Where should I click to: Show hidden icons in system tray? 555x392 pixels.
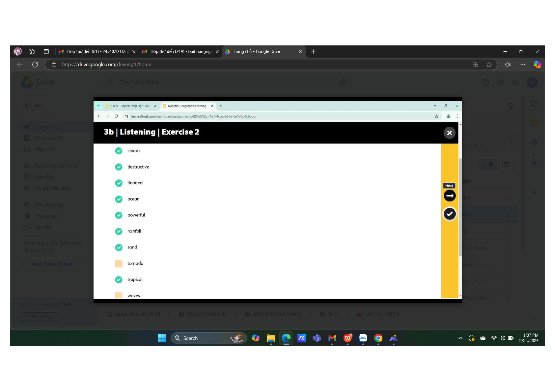460,338
